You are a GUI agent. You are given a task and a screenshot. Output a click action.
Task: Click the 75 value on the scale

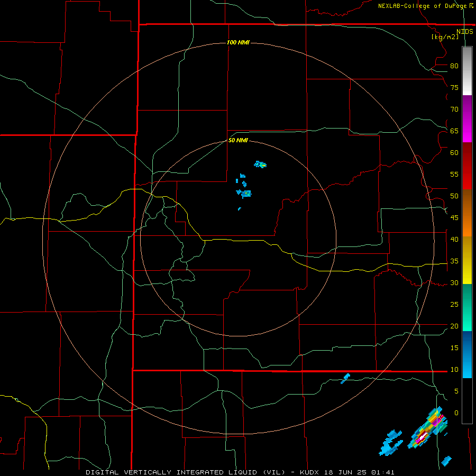454,87
